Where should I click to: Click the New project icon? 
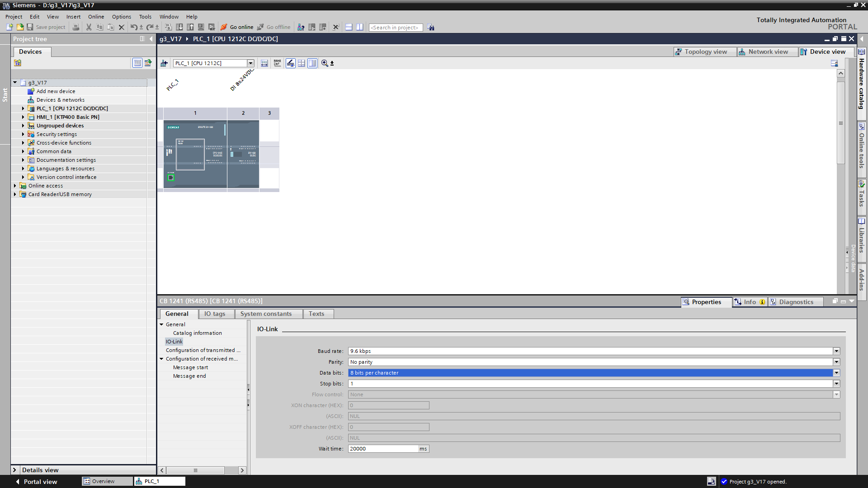click(9, 27)
